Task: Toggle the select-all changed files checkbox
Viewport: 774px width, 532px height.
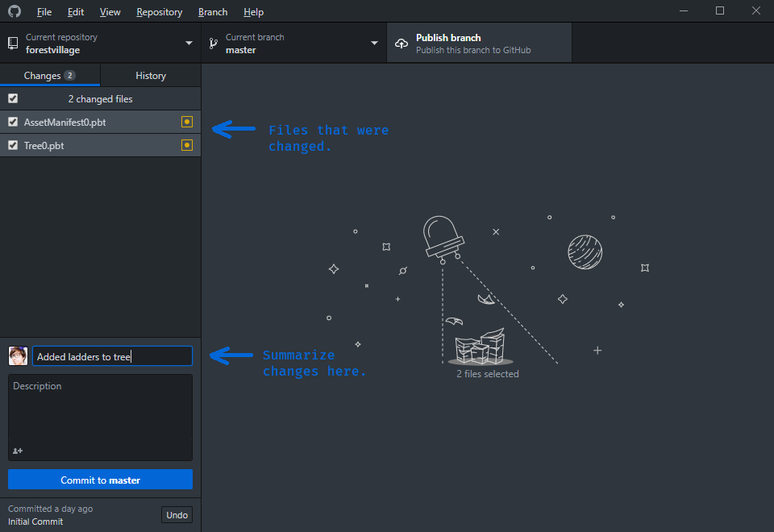Action: coord(13,98)
